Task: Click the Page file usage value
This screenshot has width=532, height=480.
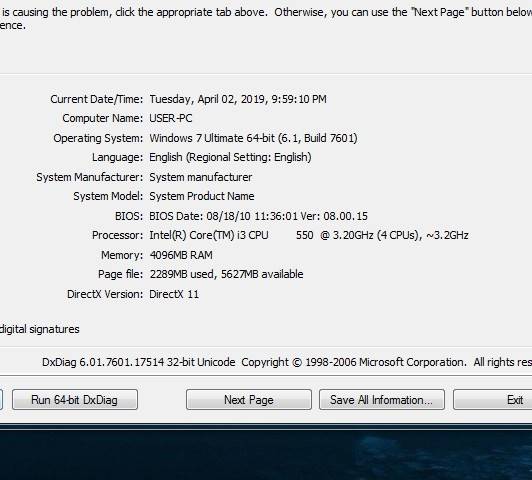Action: pyautogui.click(x=226, y=274)
